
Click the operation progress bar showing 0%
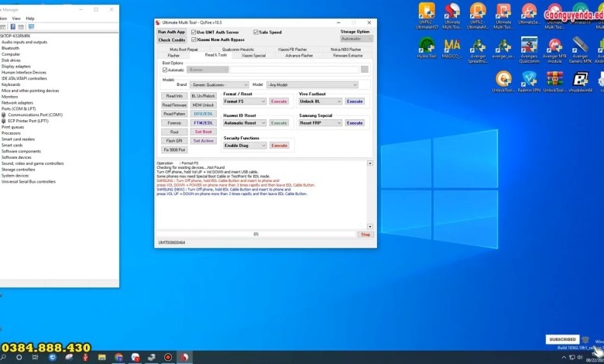[x=256, y=234]
